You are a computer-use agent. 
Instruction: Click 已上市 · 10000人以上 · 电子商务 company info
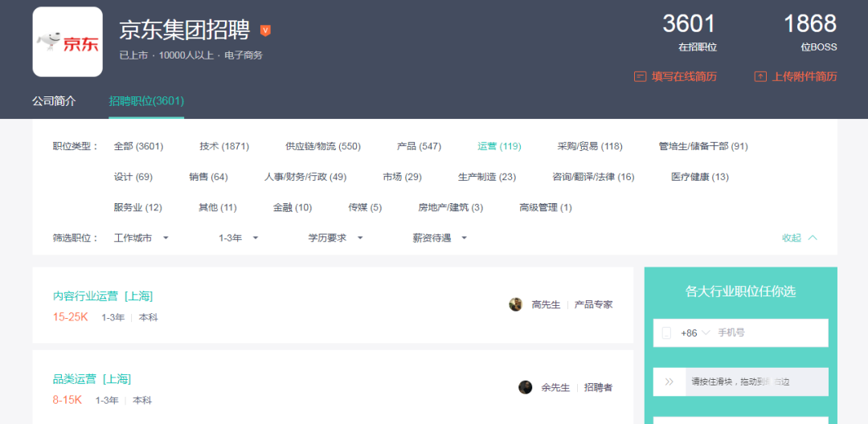click(x=191, y=55)
